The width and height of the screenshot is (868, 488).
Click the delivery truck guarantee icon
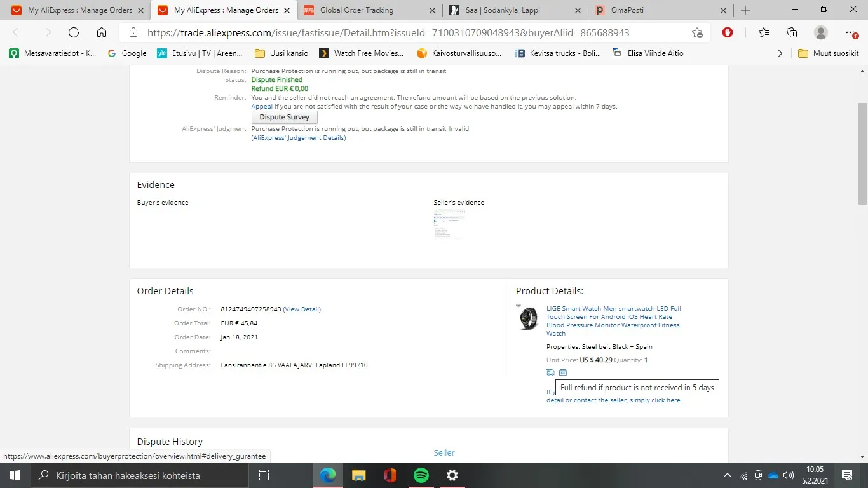click(550, 372)
